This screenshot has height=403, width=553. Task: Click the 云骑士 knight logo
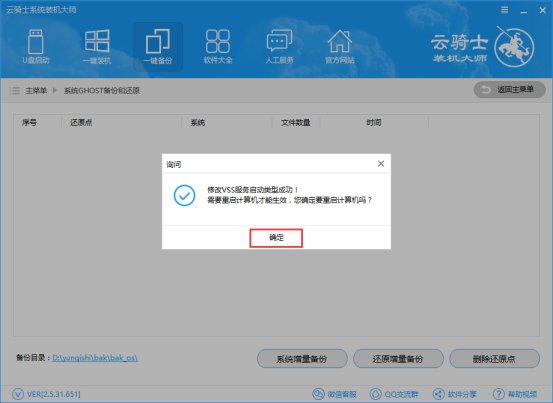coord(514,47)
